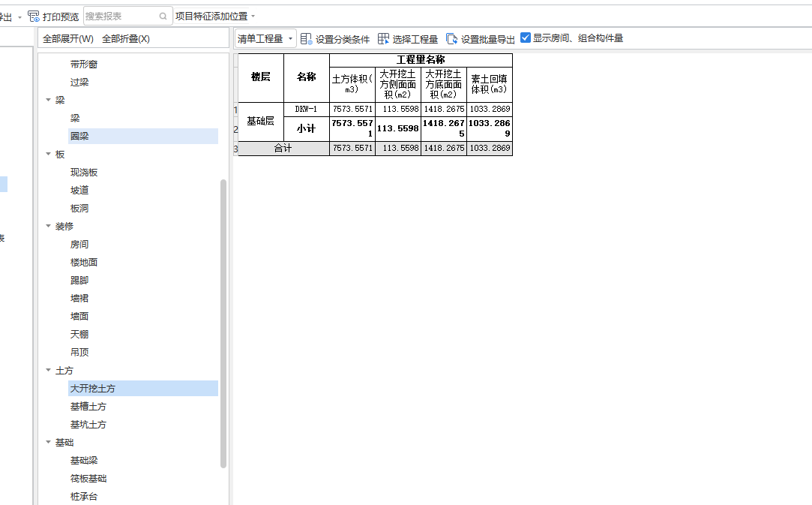Image resolution: width=812 pixels, height=505 pixels.
Task: Click the print preview printer icon
Action: coord(34,17)
